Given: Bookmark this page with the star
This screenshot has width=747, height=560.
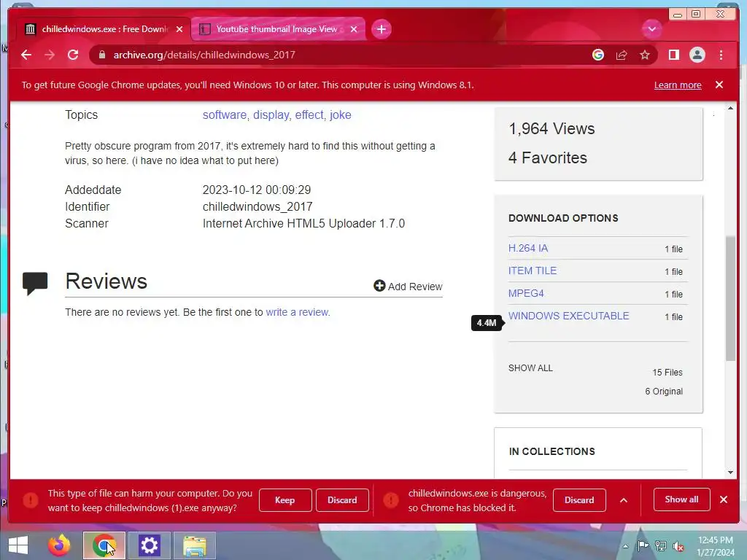Looking at the screenshot, I should click(x=645, y=55).
